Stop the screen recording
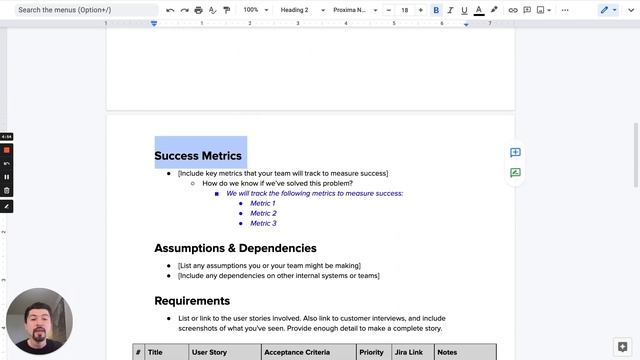 [x=7, y=150]
